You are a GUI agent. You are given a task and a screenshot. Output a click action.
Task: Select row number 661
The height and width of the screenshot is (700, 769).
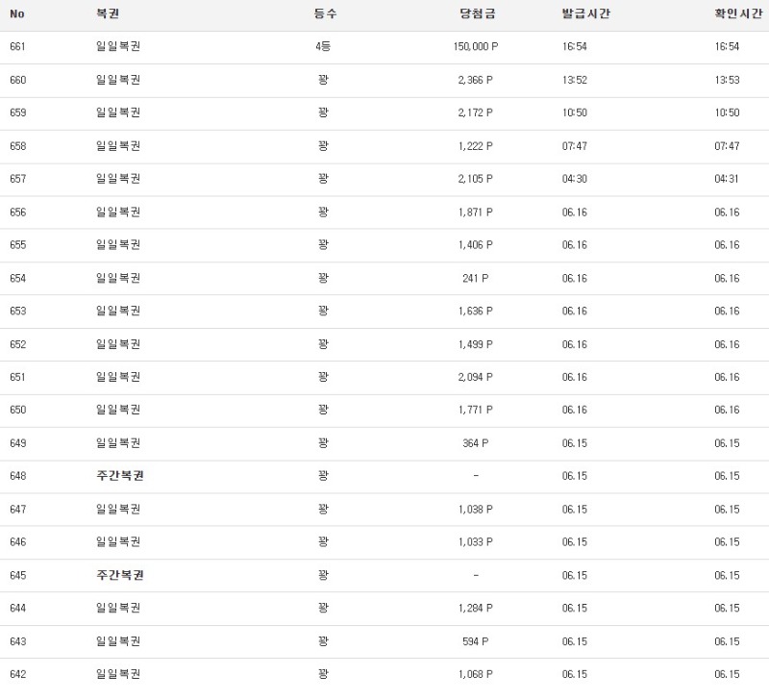tap(17, 47)
